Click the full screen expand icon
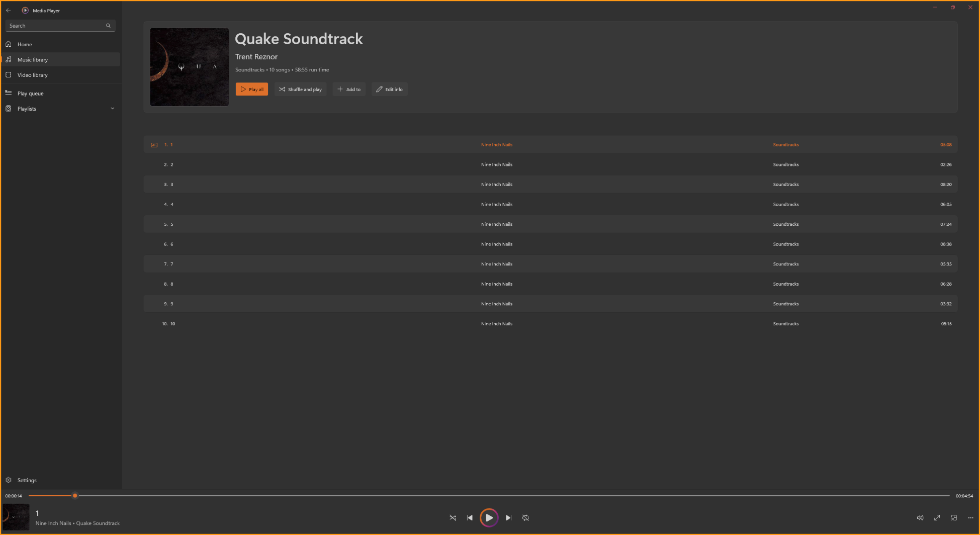 (x=937, y=518)
